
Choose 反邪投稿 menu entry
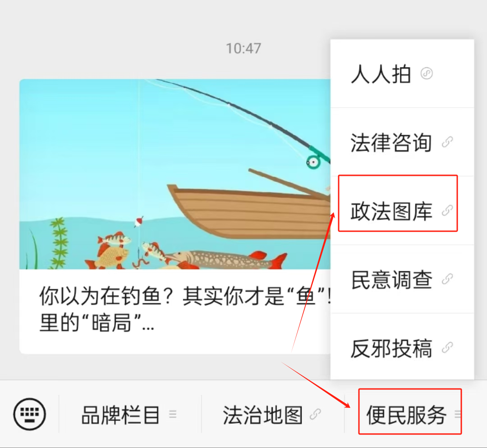[x=402, y=348]
